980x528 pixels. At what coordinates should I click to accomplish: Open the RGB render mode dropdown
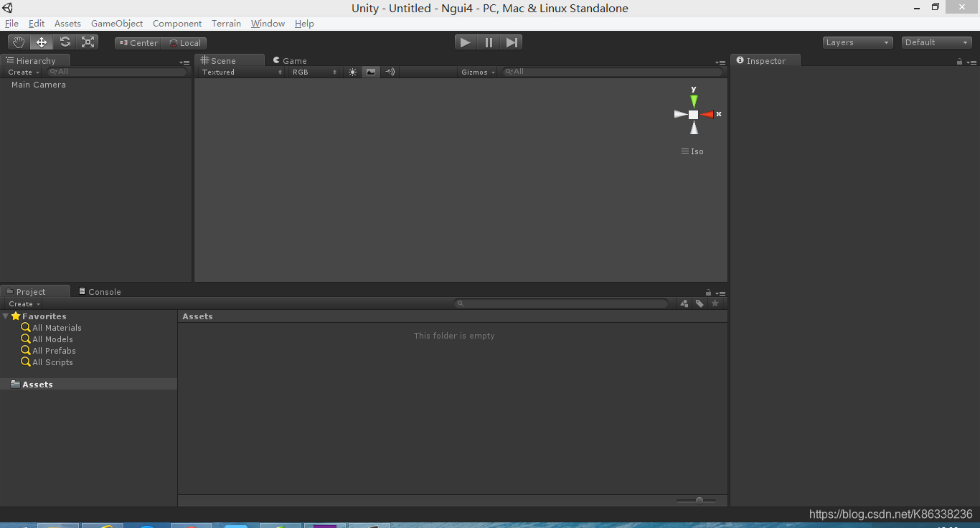click(314, 72)
